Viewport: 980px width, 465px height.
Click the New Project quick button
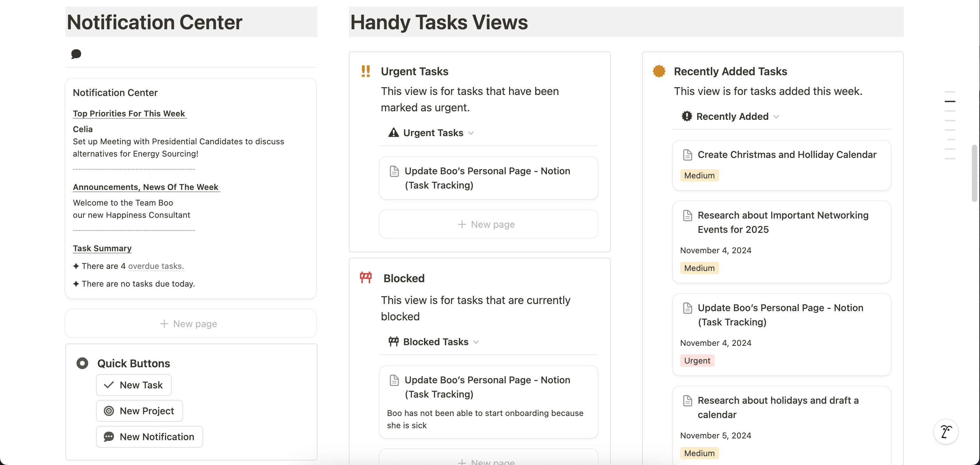point(140,411)
